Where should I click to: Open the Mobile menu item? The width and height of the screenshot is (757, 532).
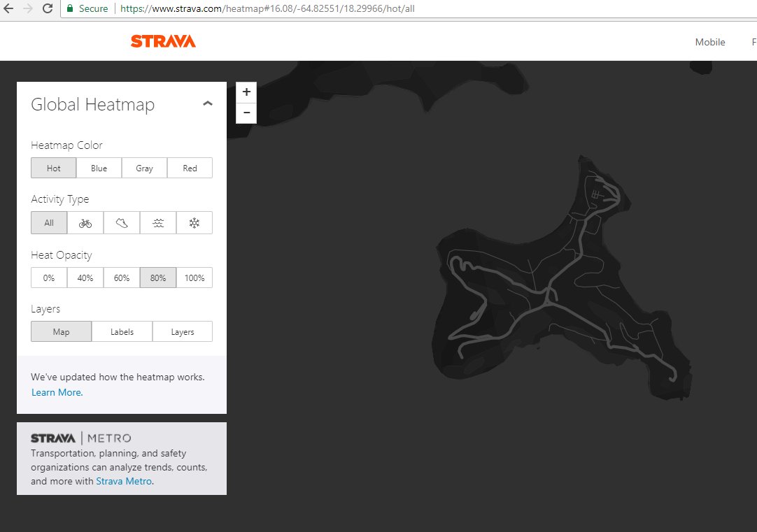point(709,42)
